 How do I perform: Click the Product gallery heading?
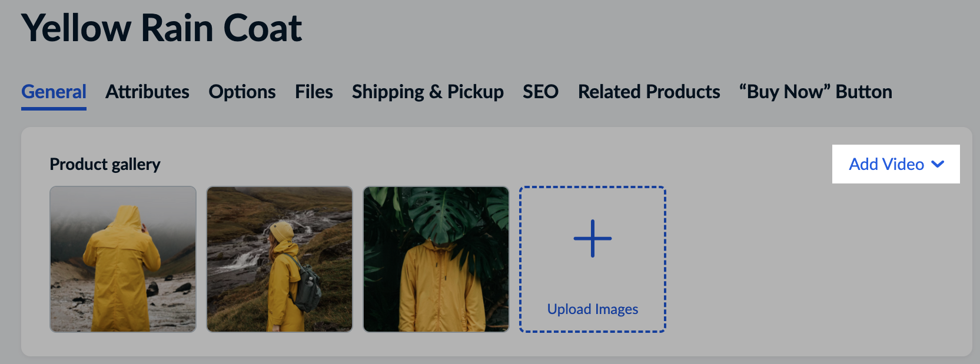pyautogui.click(x=105, y=164)
